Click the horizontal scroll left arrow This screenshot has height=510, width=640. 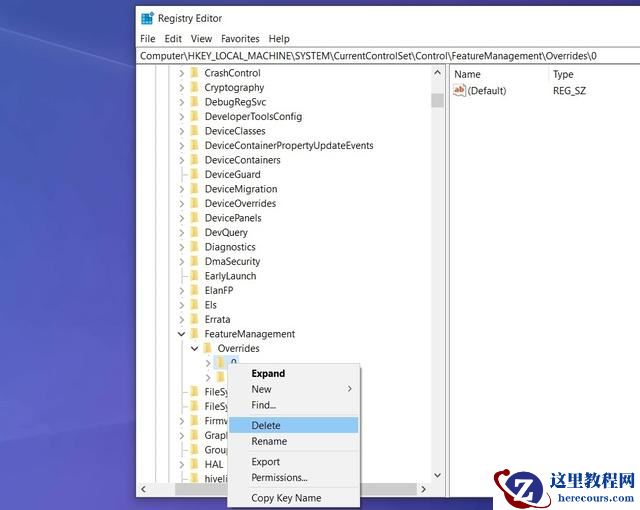point(143,489)
